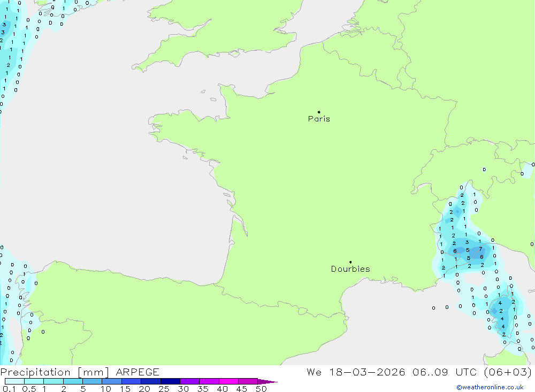Select the 30 to 35 mm purple legend swatch
Image resolution: width=535 pixels, height=392 pixels.
(189, 381)
